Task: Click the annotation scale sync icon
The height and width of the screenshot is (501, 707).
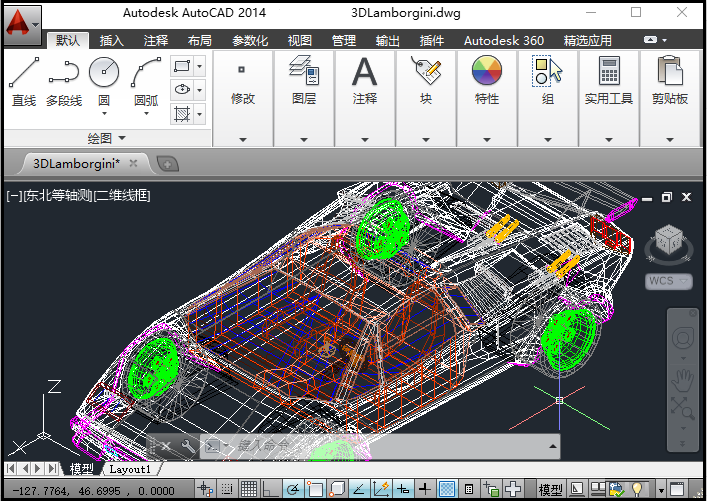Action: pyautogui.click(x=617, y=489)
